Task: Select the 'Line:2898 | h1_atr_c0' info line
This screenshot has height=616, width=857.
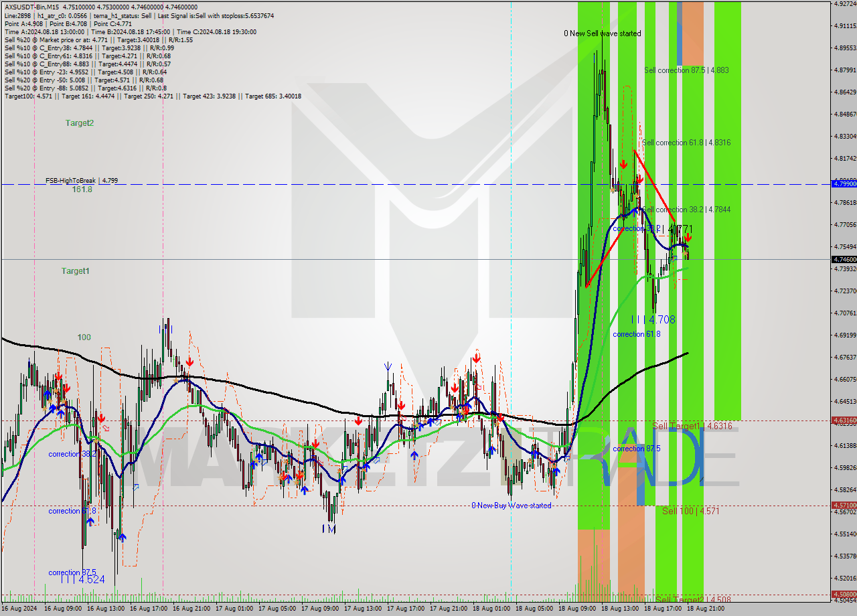Action: coord(139,15)
